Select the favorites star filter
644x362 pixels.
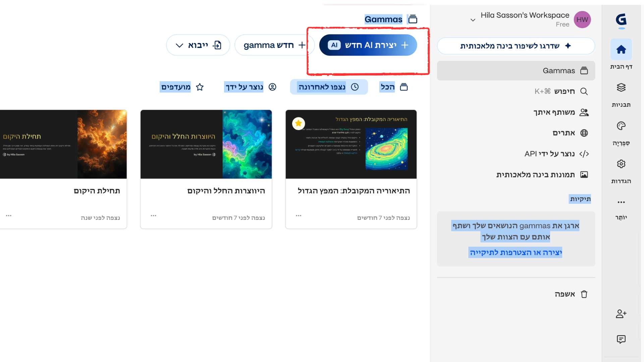(x=181, y=87)
